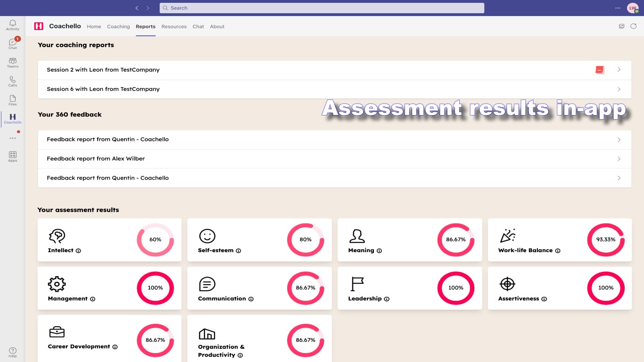Click the Self-esteem smiley face icon
Image resolution: width=644 pixels, height=362 pixels.
pyautogui.click(x=207, y=236)
